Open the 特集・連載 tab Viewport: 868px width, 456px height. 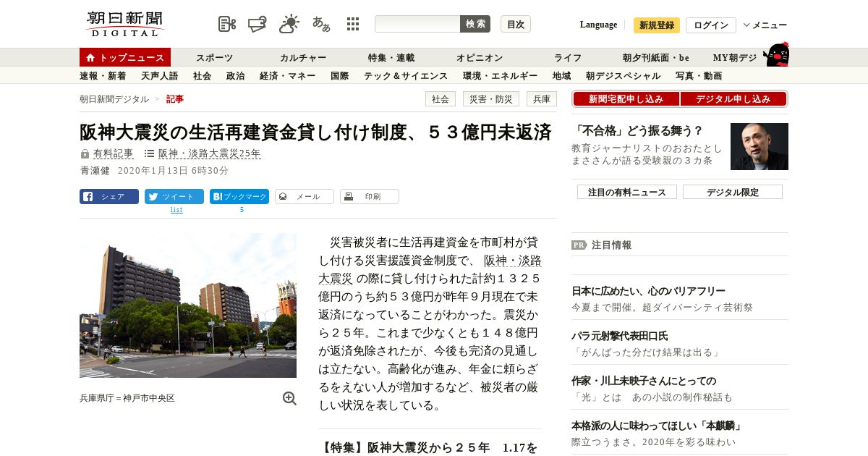click(x=391, y=57)
